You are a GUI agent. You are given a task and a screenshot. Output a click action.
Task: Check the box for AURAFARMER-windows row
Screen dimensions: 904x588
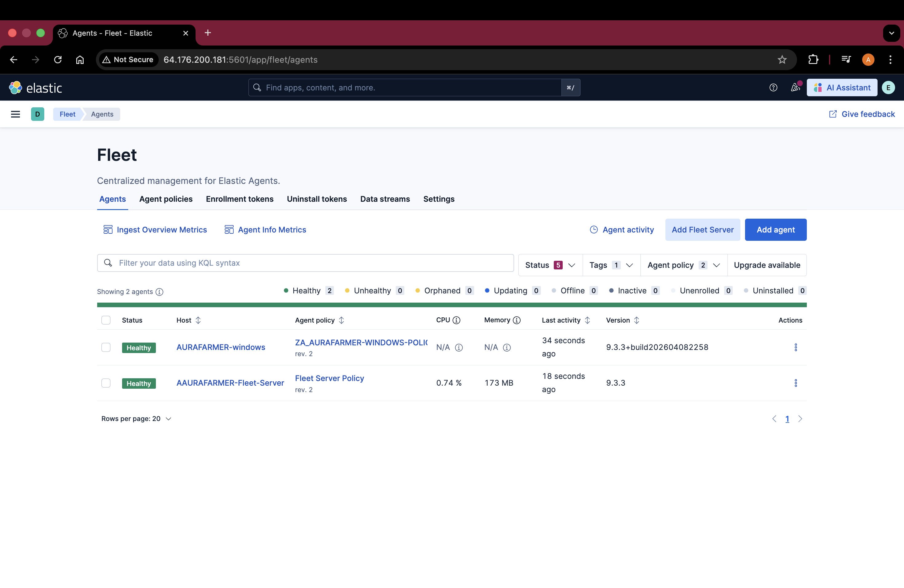(106, 348)
